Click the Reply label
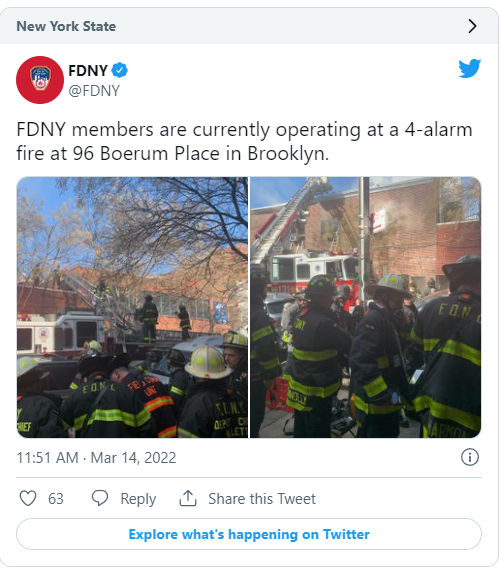The width and height of the screenshot is (501, 568). coord(138,499)
